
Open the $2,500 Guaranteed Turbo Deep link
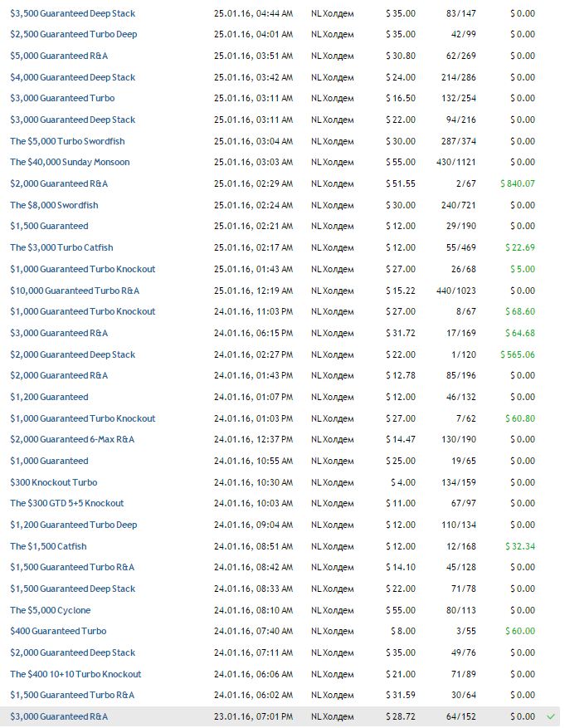[73, 34]
